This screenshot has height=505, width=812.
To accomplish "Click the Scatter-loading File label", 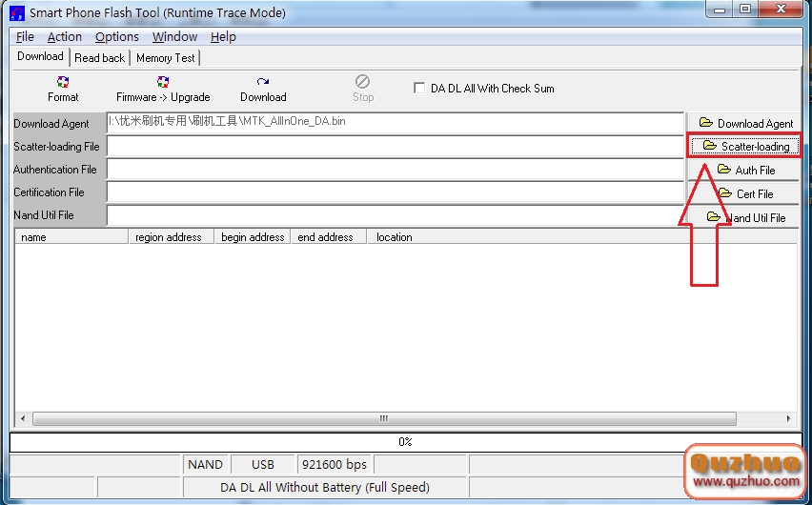I will click(56, 147).
